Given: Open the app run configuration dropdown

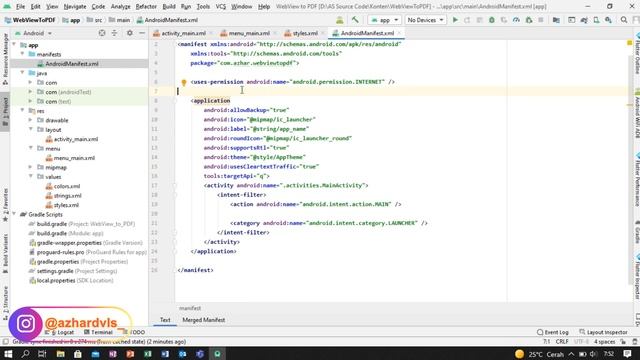Looking at the screenshot, I should click(x=384, y=20).
